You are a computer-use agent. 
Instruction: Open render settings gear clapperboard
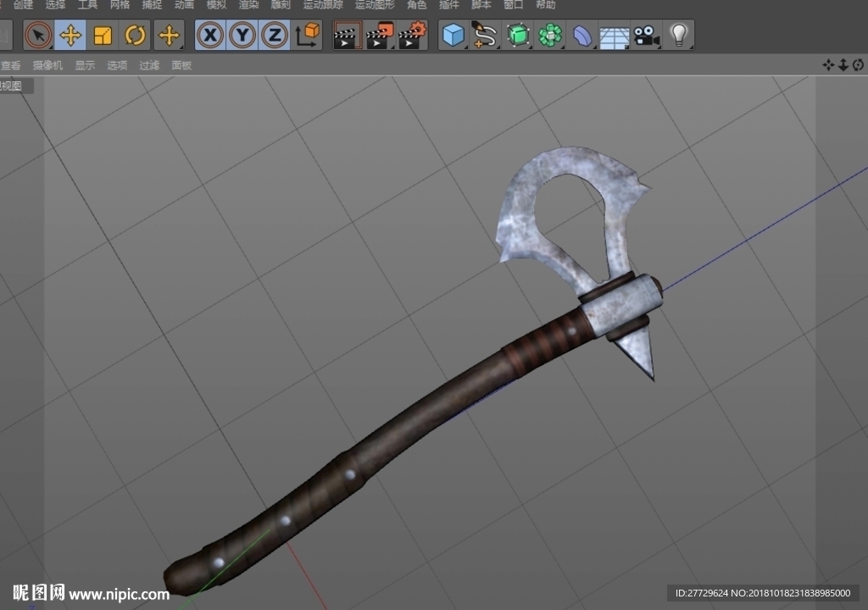tap(413, 36)
